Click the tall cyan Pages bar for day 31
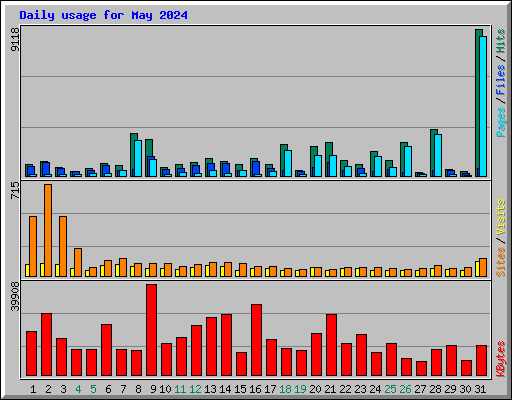The width and height of the screenshot is (512, 400). pyautogui.click(x=483, y=106)
